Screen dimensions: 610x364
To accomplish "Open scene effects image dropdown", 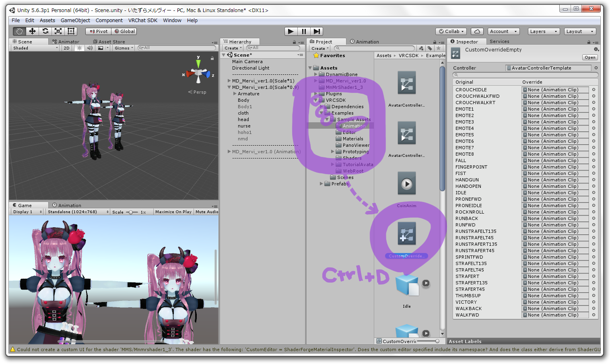I will click(x=103, y=48).
